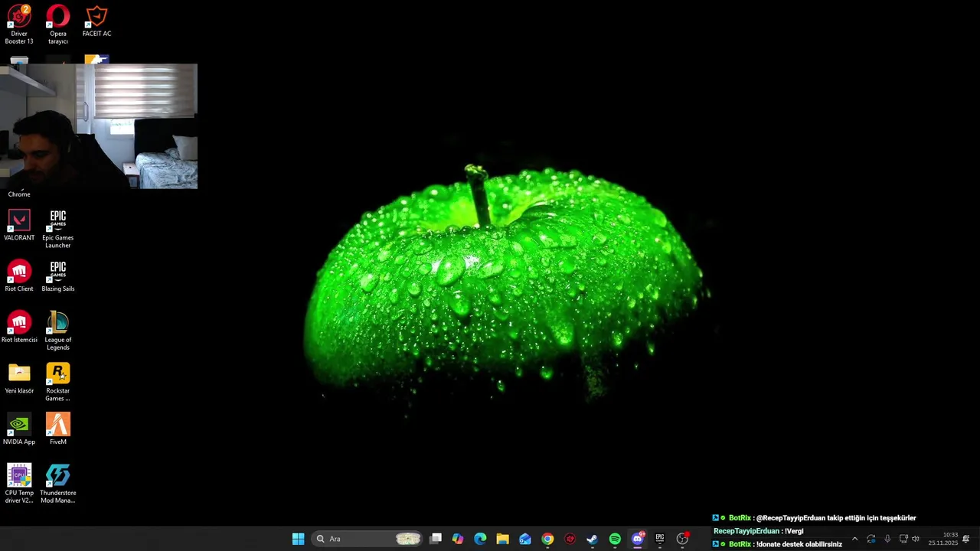
Task: Open Epic Games taskbar icon
Action: coord(659,539)
